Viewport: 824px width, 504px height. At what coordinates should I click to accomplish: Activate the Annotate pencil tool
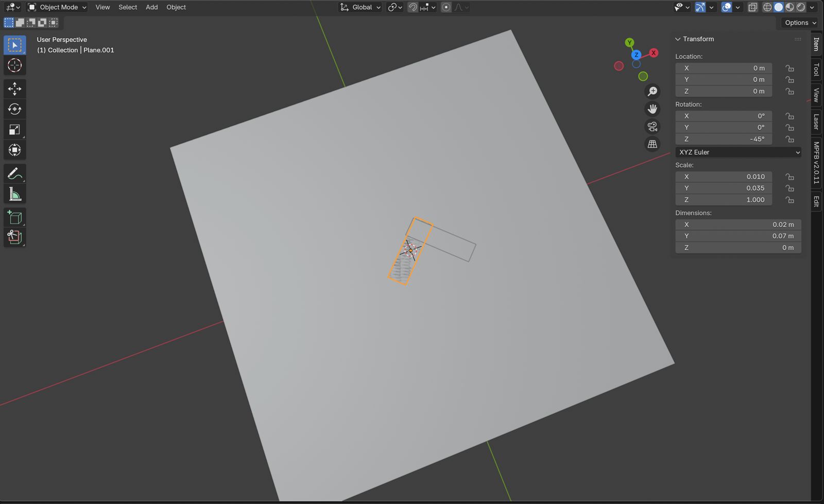pos(14,173)
